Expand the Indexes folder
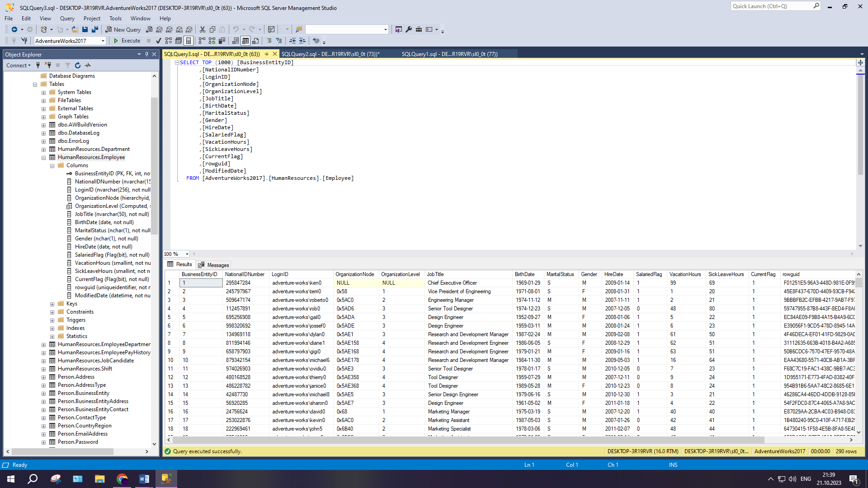This screenshot has width=868, height=488. (x=52, y=328)
